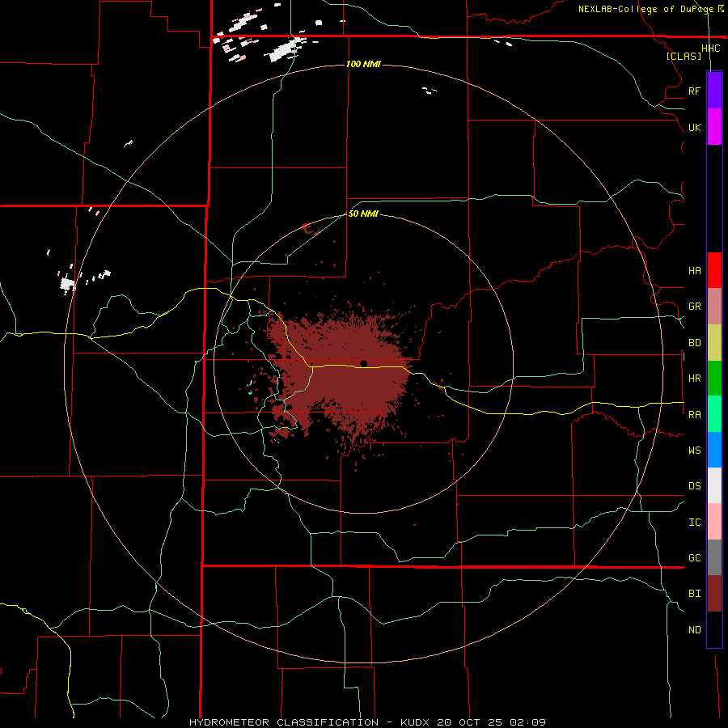Click the GC legend label
Screen dimensions: 728x728
(x=694, y=558)
